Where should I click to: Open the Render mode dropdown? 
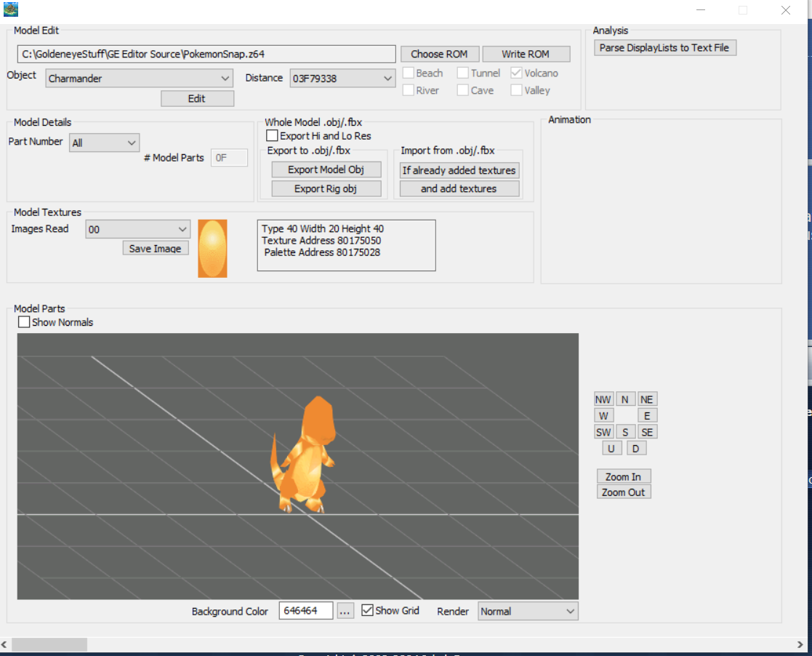coord(528,612)
